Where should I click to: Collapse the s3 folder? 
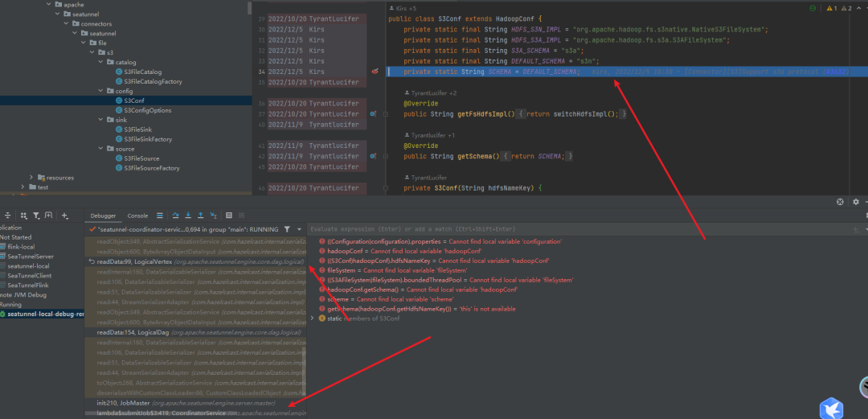[92, 52]
